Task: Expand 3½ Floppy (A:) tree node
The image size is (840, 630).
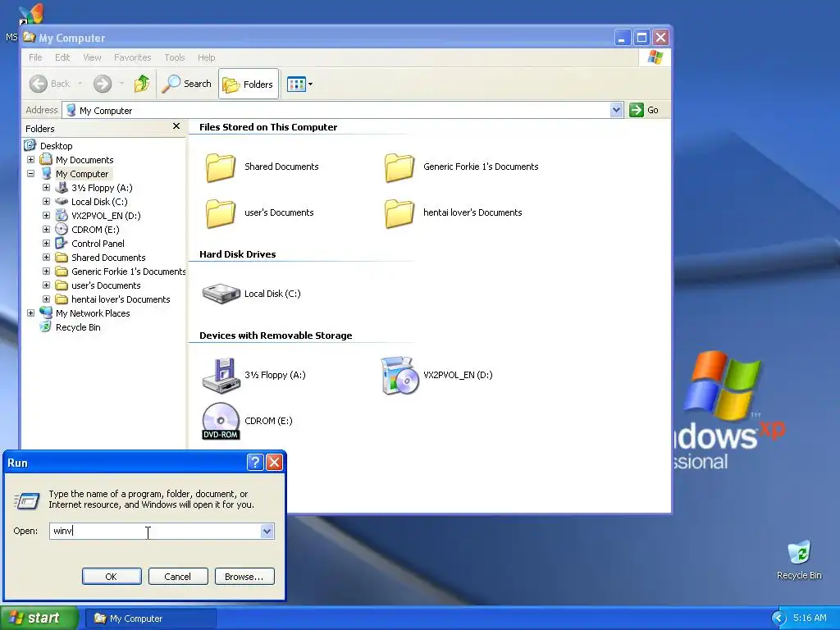Action: [46, 188]
